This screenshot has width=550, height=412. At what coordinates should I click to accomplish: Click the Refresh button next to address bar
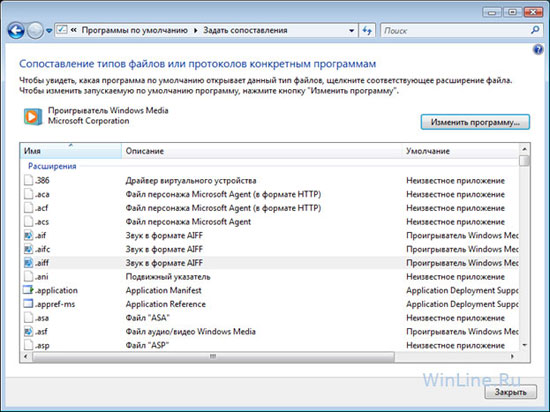pyautogui.click(x=367, y=31)
